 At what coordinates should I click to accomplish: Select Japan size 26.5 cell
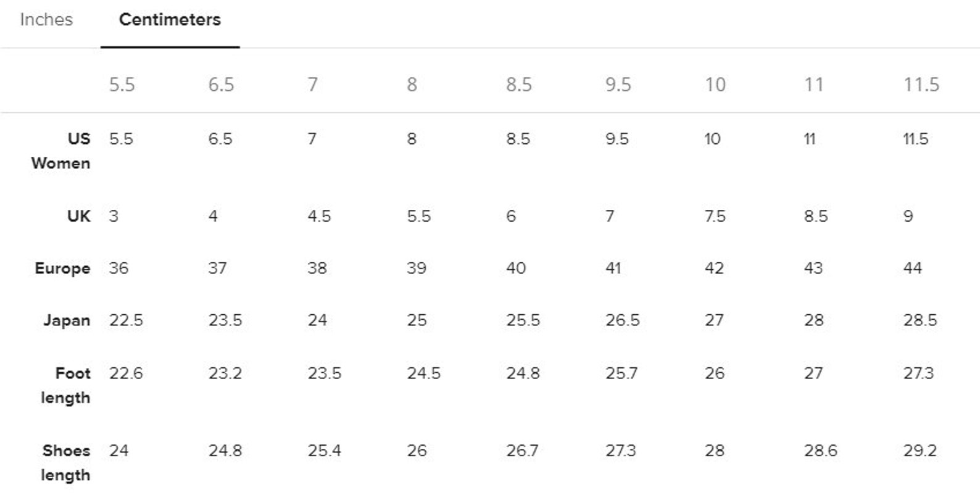tap(622, 320)
